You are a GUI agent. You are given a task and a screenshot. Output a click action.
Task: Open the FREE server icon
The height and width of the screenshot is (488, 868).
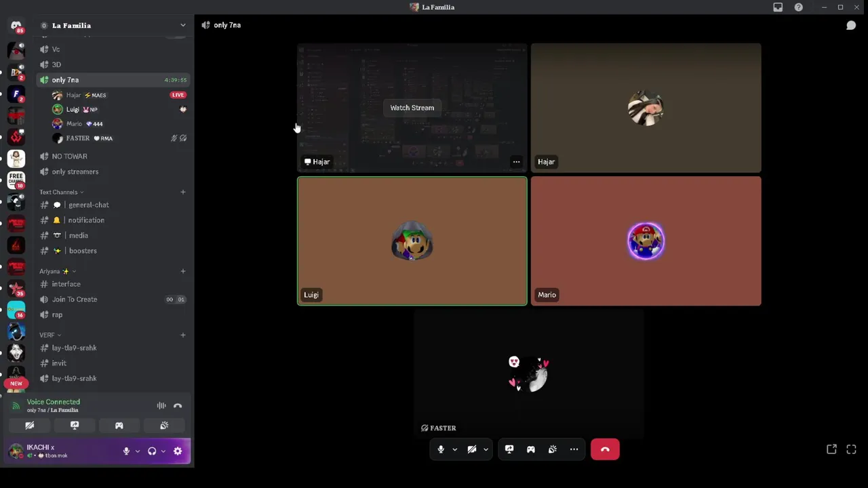[16, 180]
